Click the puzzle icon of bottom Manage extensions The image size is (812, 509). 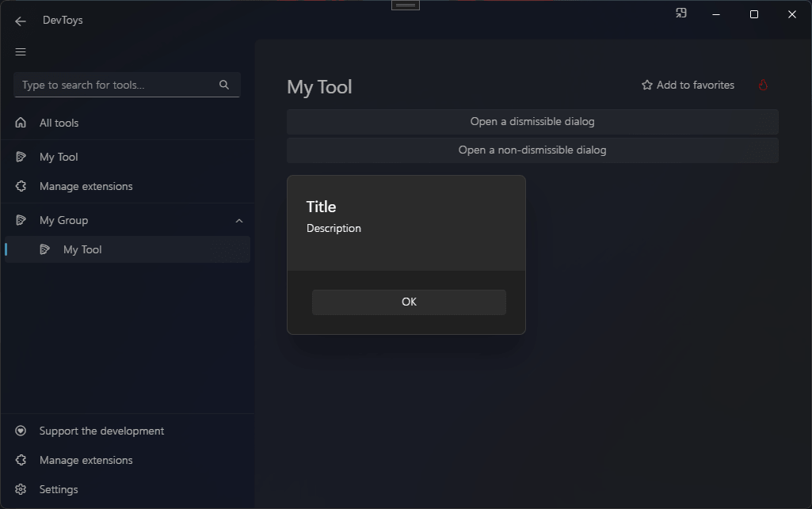point(21,460)
